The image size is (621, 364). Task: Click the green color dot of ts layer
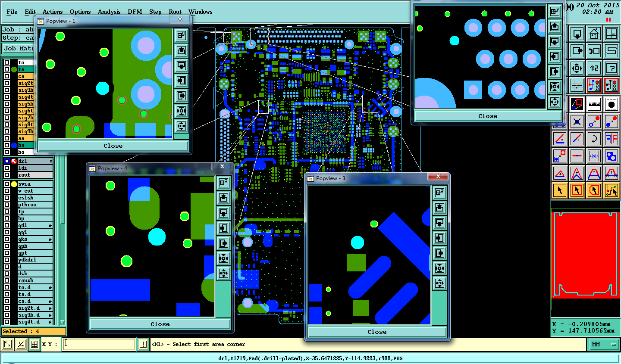pyautogui.click(x=14, y=69)
